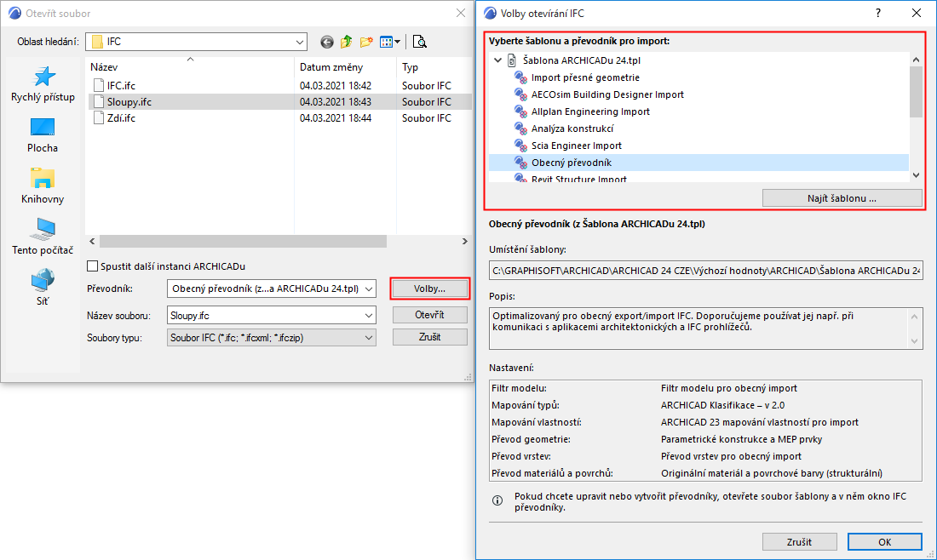This screenshot has width=937, height=560.
Task: Click the translator icon beside Obecný převodník
Action: click(x=520, y=163)
